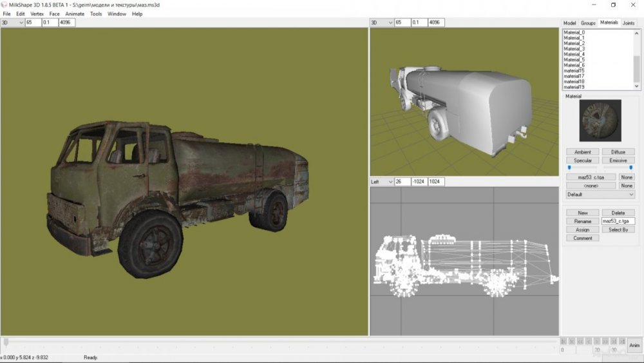Toggle the Anim mode button

634,344
